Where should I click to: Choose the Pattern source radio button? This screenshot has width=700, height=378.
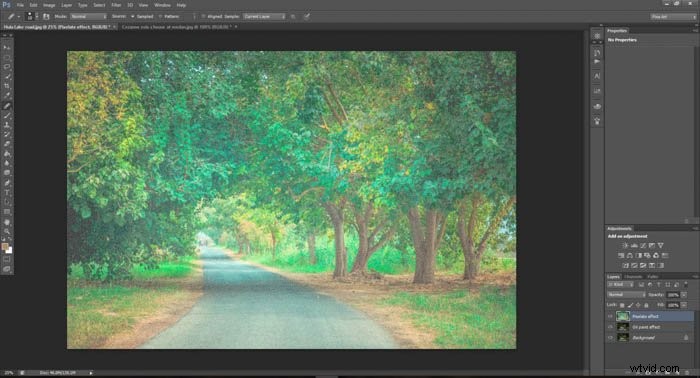click(160, 17)
